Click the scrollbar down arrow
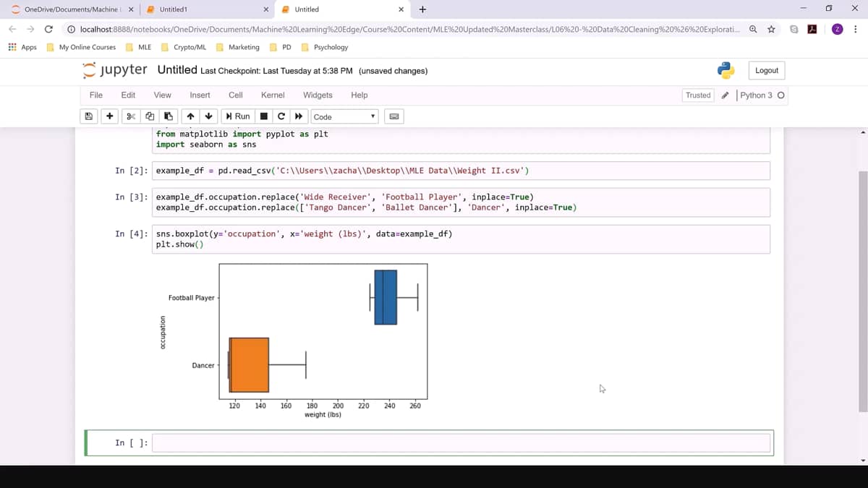This screenshot has width=868, height=488. (863, 460)
